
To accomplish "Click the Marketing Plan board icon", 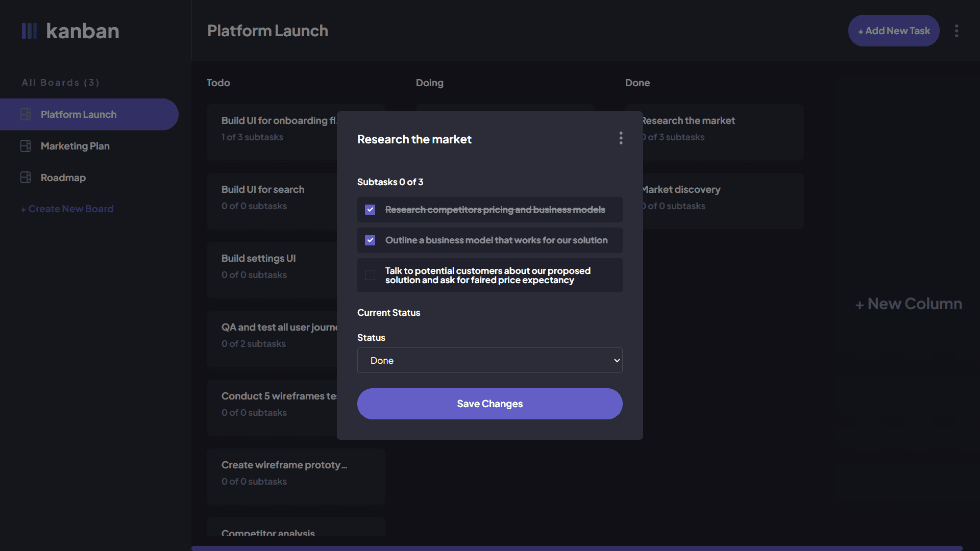I will [26, 146].
